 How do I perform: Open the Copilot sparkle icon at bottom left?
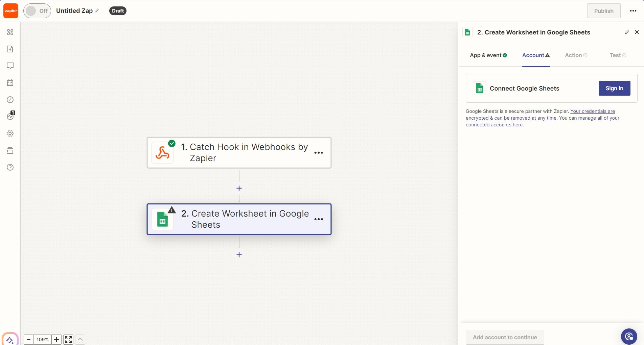pyautogui.click(x=10, y=339)
